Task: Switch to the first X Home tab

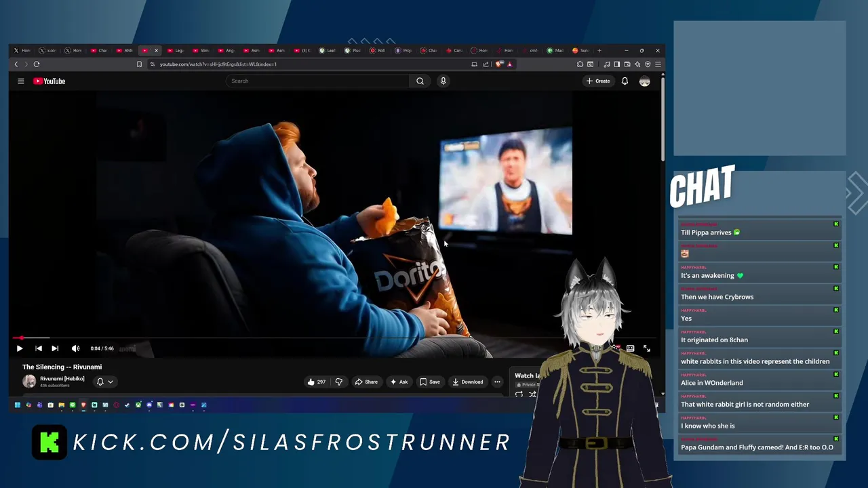Action: [22, 50]
